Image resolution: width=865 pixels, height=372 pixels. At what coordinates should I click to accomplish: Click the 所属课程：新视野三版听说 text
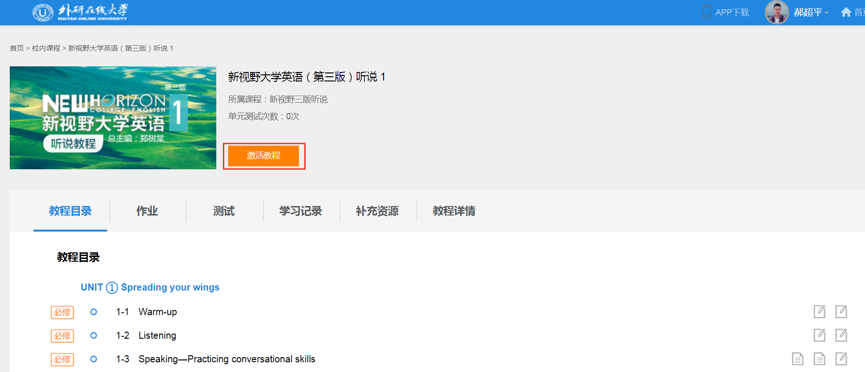(278, 99)
